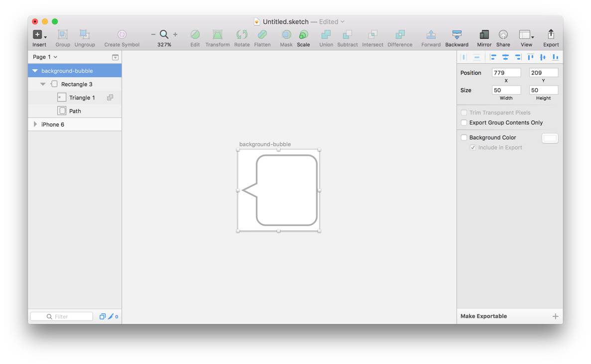Enable Background Color checkbox
Viewport: 591px width, 364px height.
(x=464, y=137)
